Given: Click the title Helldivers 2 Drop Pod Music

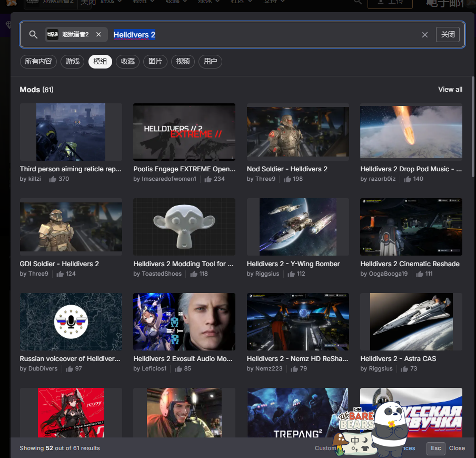Looking at the screenshot, I should pyautogui.click(x=411, y=169).
